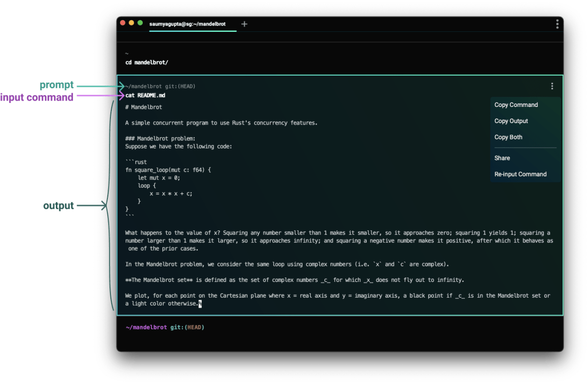Open the cat README.md block's three-dot menu
The height and width of the screenshot is (384, 588).
[x=552, y=86]
